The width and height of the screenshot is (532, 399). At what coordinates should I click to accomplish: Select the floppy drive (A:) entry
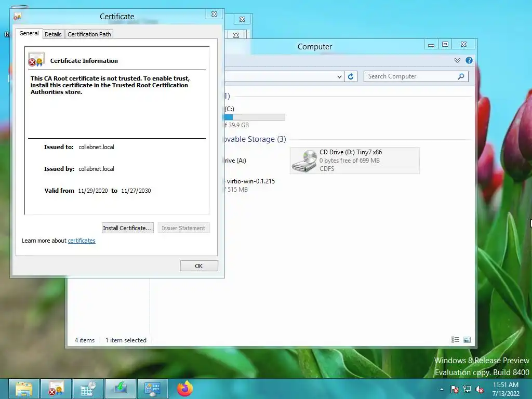[235, 161]
